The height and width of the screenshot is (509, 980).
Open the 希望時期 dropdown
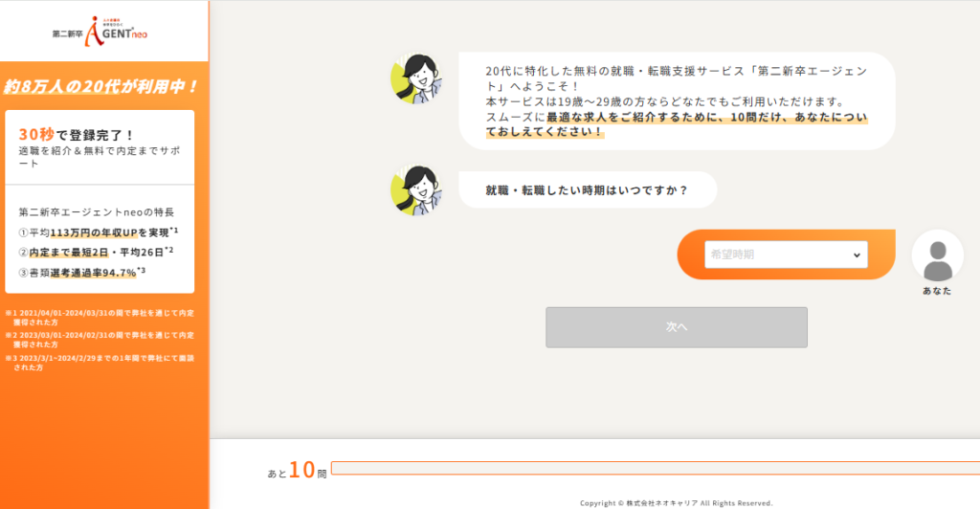(786, 254)
